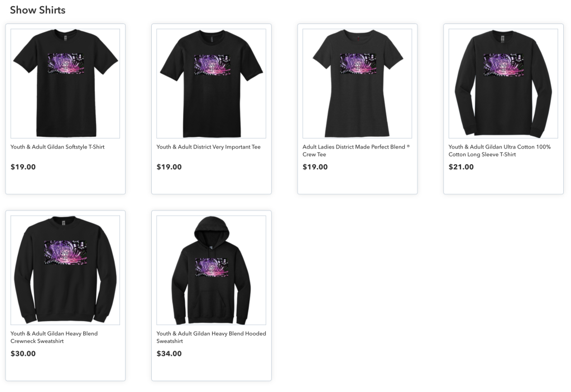This screenshot has height=392, width=571.
Task: Click the Show Shirts section heading
Action: [38, 10]
